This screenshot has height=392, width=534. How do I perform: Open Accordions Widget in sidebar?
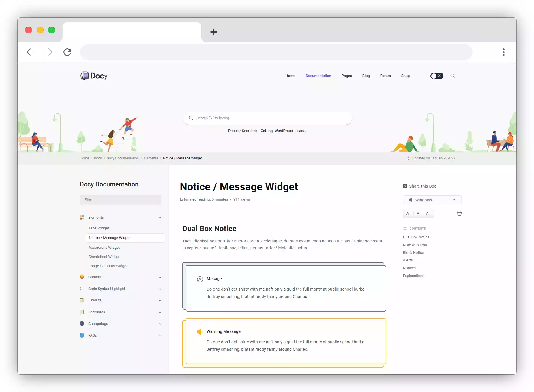tap(104, 247)
